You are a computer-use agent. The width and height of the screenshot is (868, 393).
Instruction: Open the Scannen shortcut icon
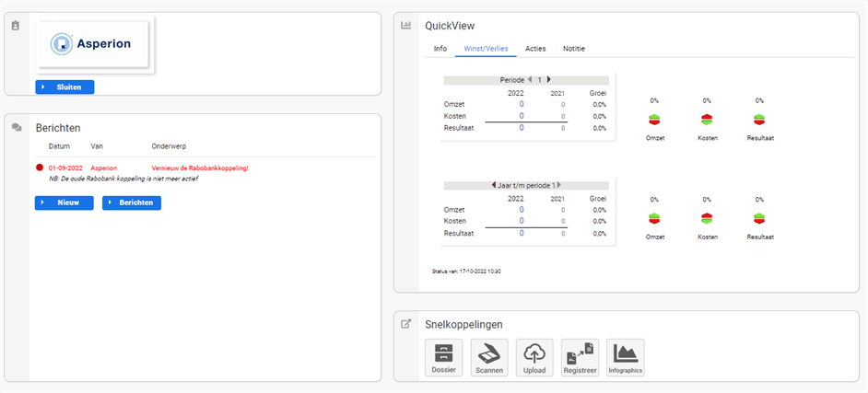point(488,358)
